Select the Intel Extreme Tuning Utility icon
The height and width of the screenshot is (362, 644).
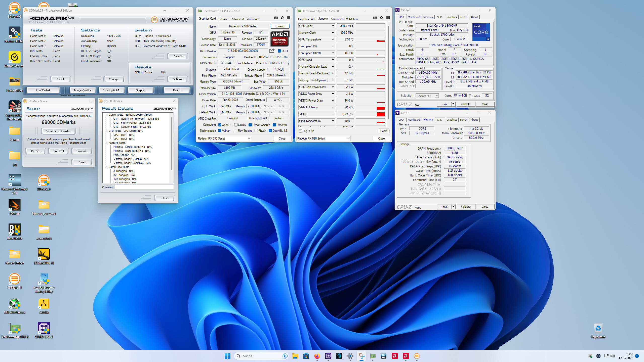tap(44, 283)
